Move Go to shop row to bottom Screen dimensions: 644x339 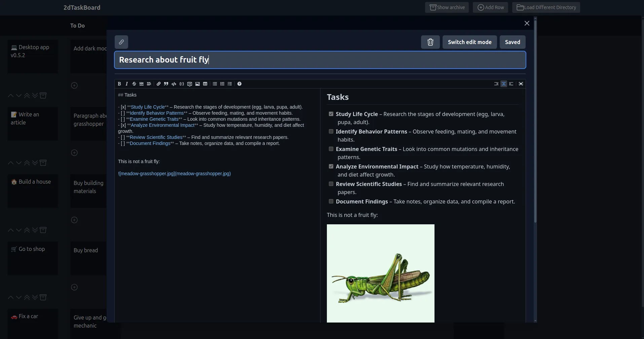35,297
